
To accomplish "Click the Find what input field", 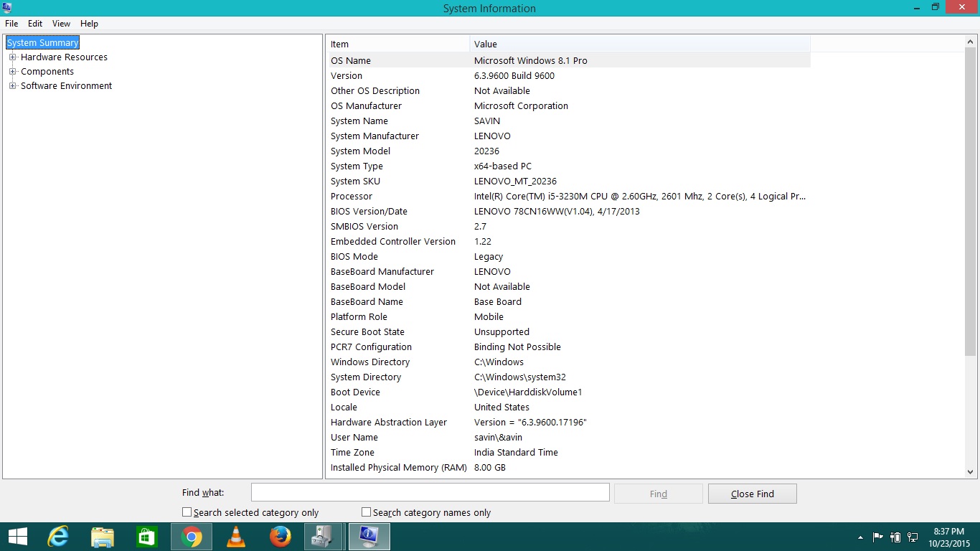I will click(430, 492).
